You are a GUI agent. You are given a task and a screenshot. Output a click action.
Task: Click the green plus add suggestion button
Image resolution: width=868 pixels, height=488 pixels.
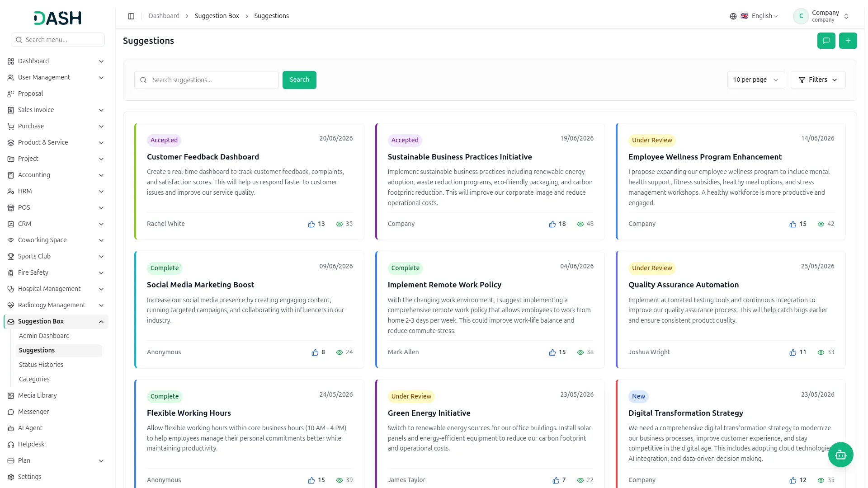point(848,41)
